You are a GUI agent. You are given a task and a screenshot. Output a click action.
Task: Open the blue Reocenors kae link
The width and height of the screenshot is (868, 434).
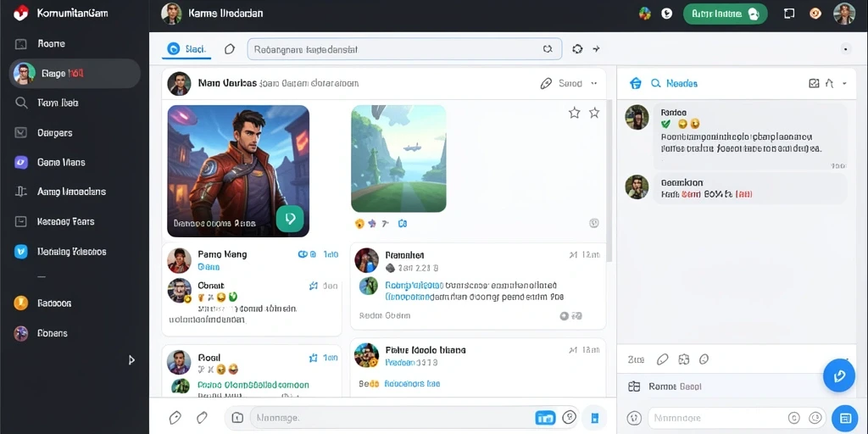pos(412,383)
